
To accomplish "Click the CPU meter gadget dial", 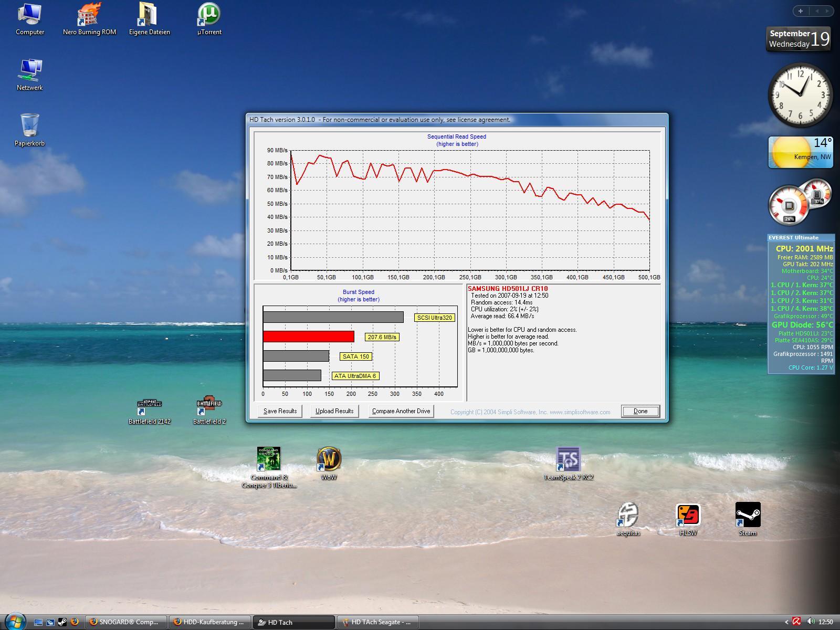I will tap(789, 205).
